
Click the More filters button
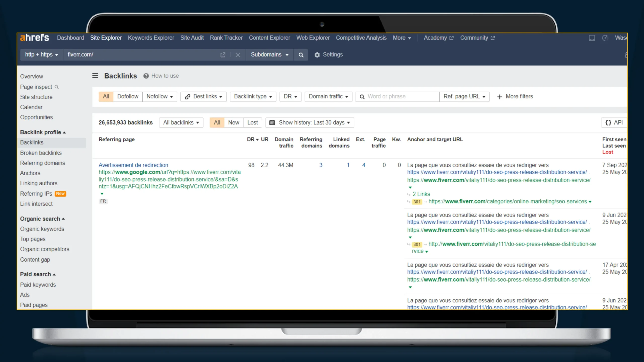click(x=515, y=97)
